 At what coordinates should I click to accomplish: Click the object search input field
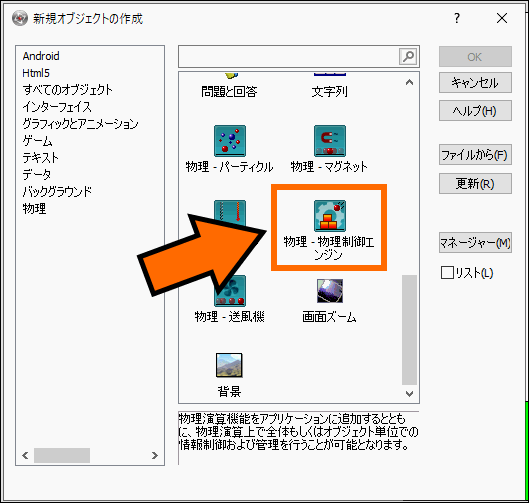[x=289, y=56]
